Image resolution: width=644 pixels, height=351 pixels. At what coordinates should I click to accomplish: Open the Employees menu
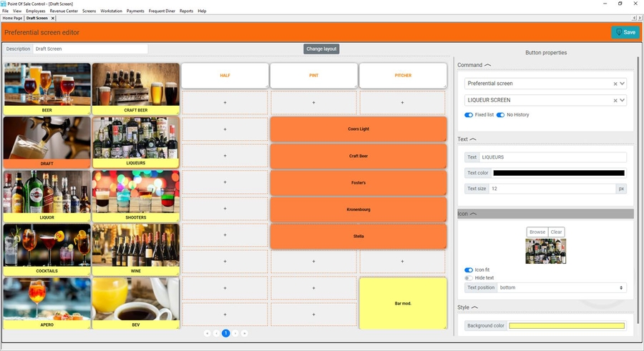pos(36,11)
